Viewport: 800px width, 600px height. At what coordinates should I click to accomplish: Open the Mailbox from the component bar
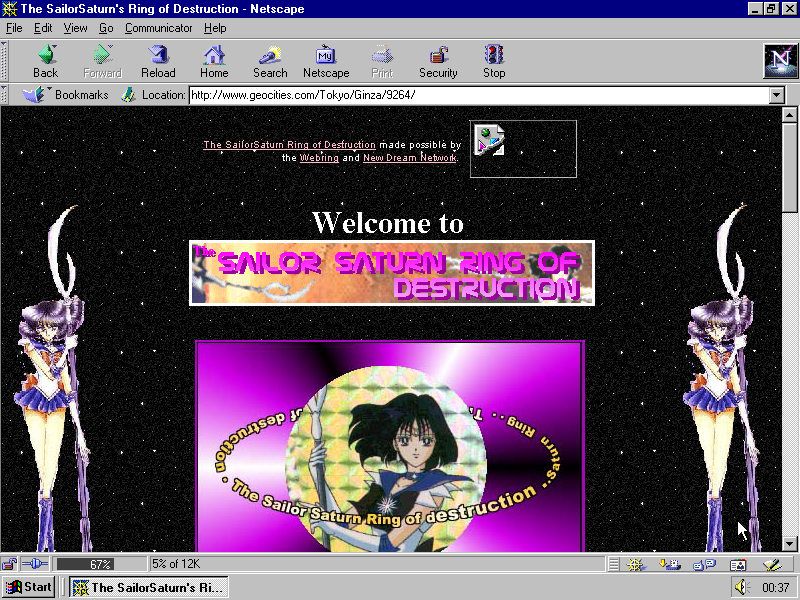pyautogui.click(x=670, y=564)
